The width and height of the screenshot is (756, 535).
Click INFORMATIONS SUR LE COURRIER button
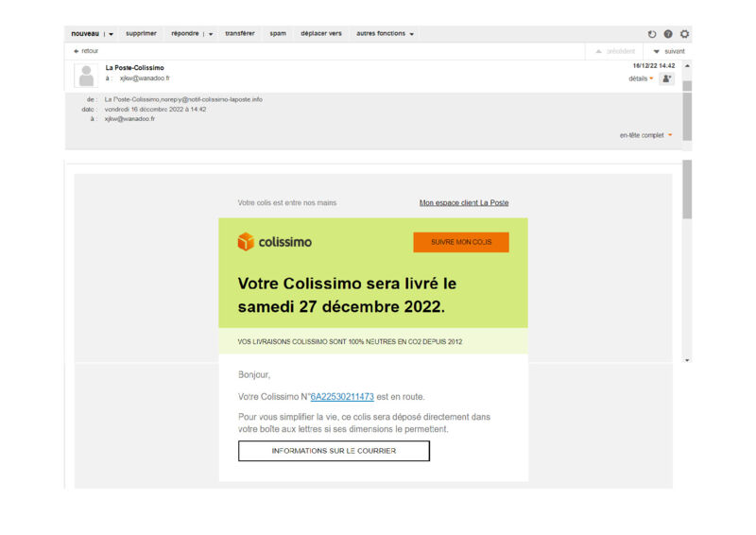point(334,451)
